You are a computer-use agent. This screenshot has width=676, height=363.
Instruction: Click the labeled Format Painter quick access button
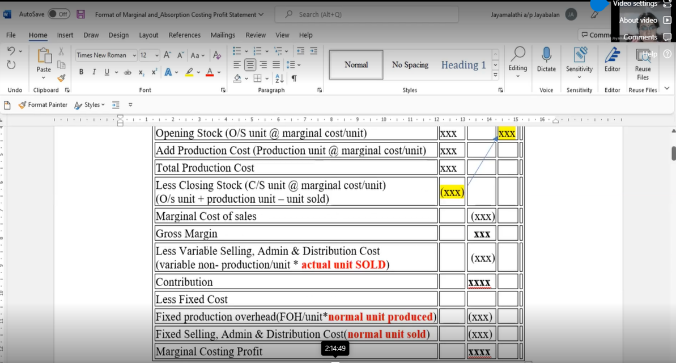[x=43, y=105]
